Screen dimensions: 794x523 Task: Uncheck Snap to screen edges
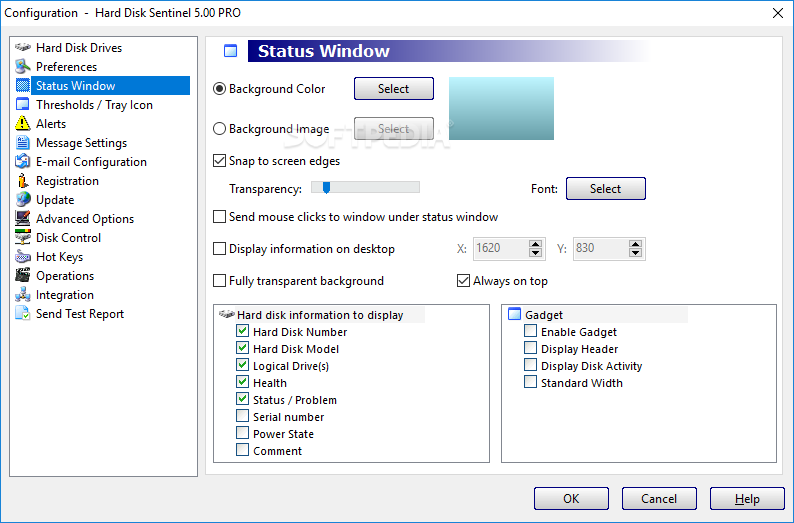pos(219,160)
